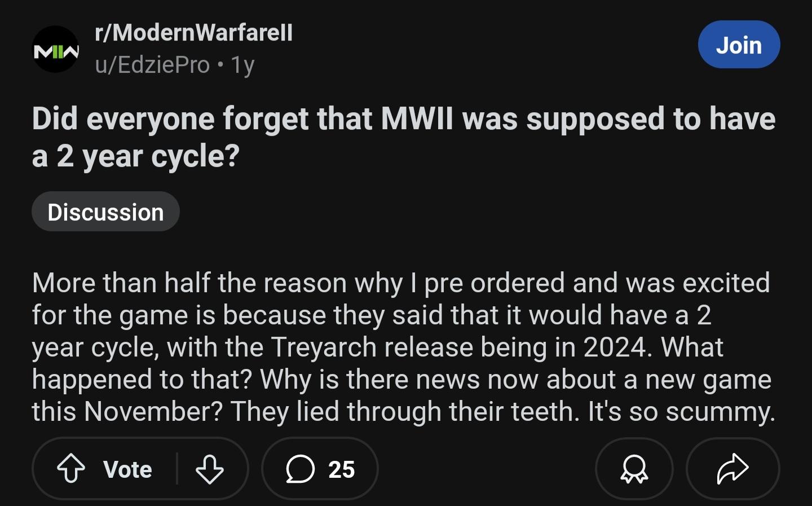812x506 pixels.
Task: Open the MWII subreddit avatar
Action: tap(55, 50)
